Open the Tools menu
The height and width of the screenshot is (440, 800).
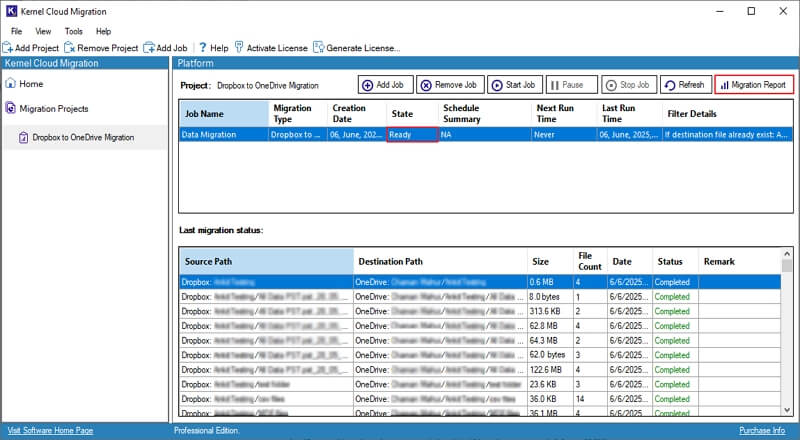click(x=73, y=31)
